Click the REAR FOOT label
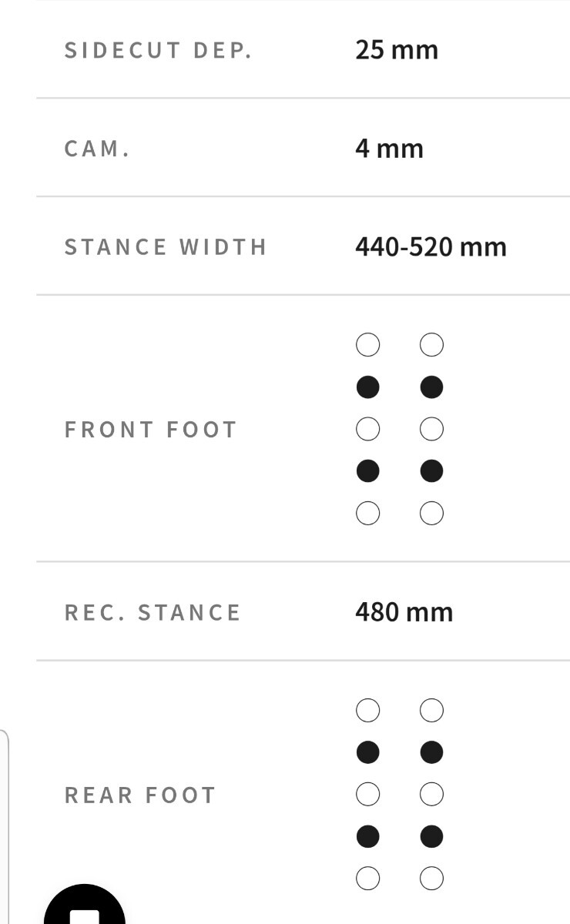 (140, 795)
